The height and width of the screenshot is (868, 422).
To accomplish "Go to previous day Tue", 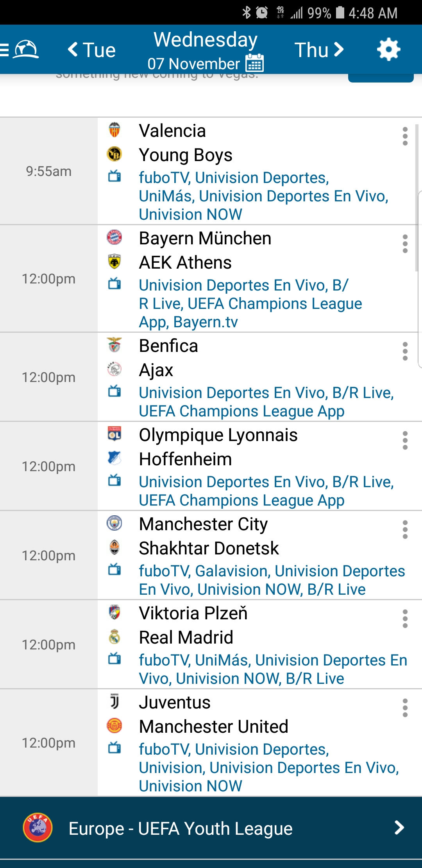I will coord(92,50).
